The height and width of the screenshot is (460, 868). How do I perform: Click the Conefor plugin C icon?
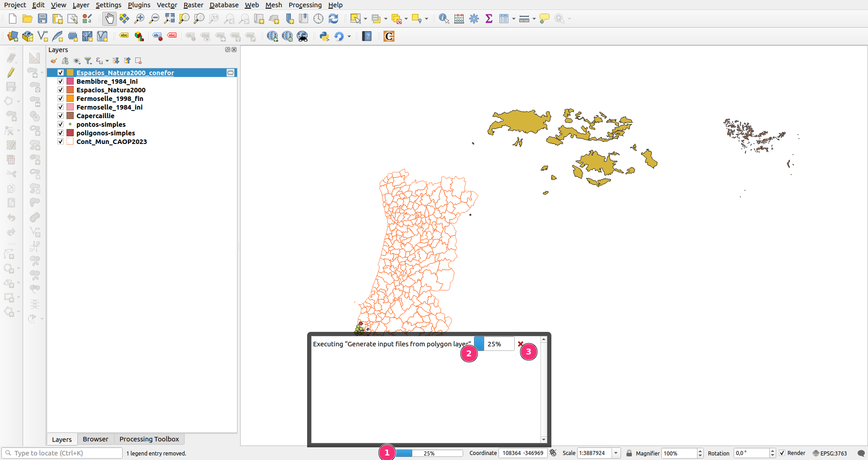click(x=389, y=36)
